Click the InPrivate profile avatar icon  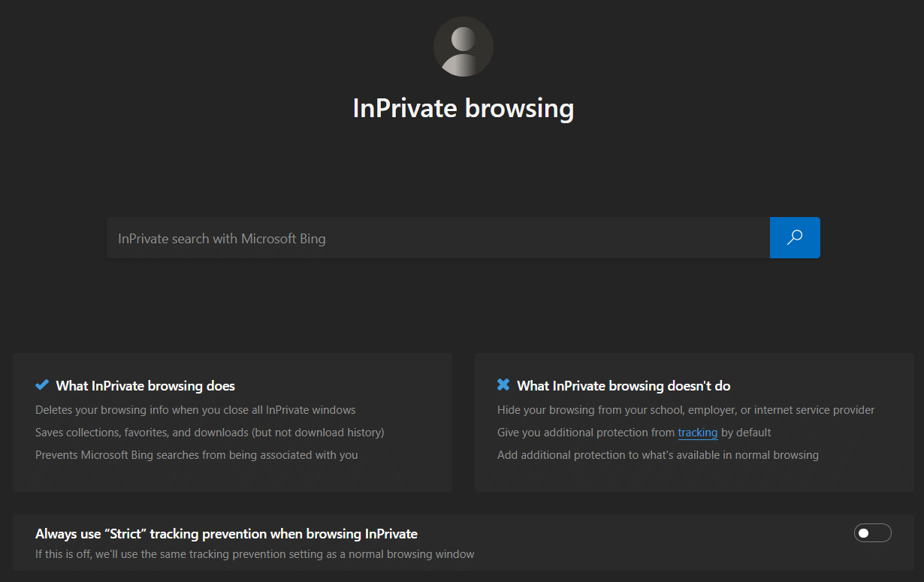tap(463, 47)
